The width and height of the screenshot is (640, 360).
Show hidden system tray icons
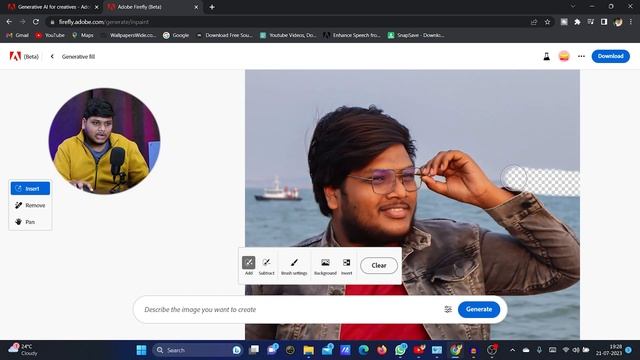(x=512, y=350)
